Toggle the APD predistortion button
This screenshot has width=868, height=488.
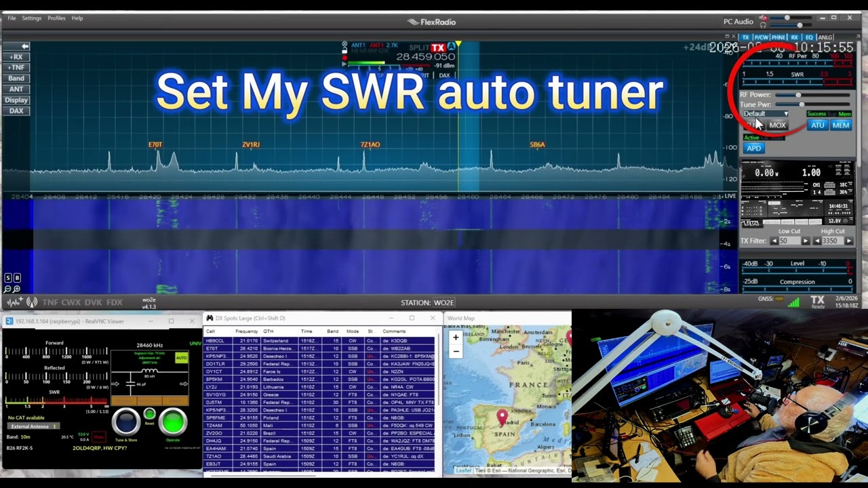753,148
